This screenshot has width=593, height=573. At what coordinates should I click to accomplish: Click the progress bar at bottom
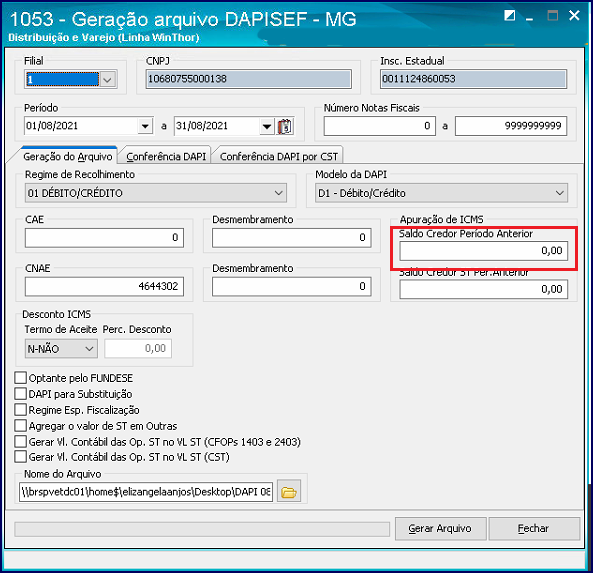tap(202, 529)
